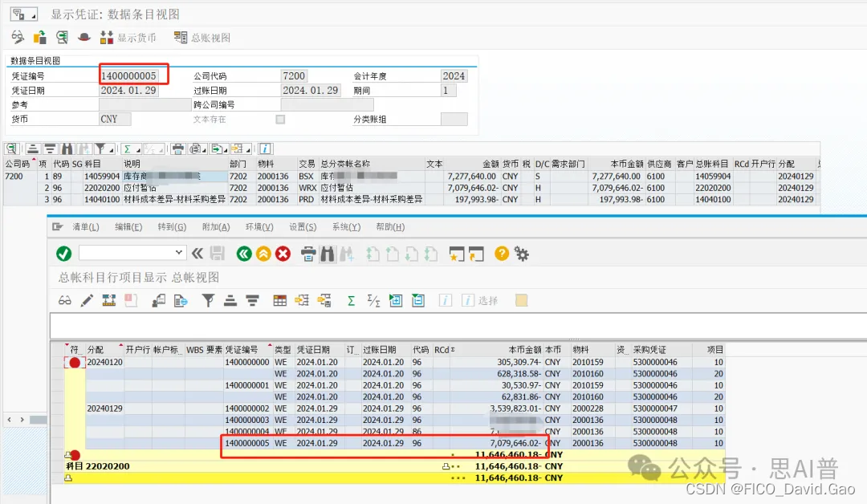Click the green checkmark Enter icon
The width and height of the screenshot is (867, 504).
pos(63,254)
